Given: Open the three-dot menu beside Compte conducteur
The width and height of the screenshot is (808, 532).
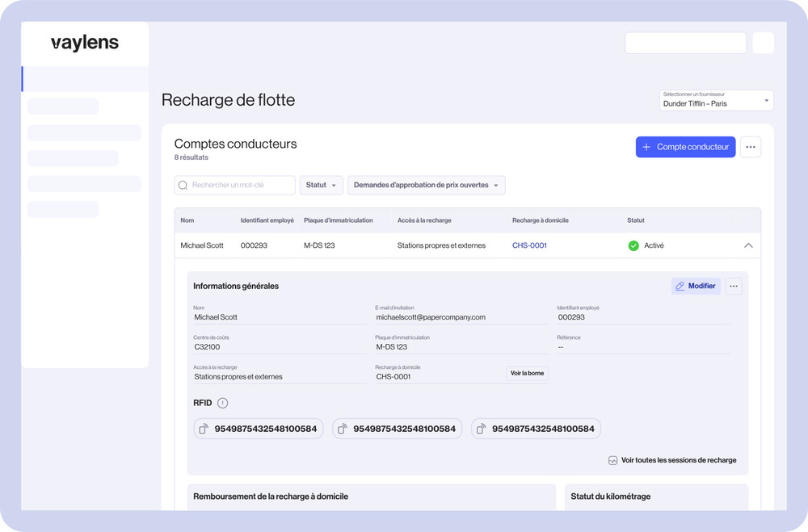Looking at the screenshot, I should [751, 147].
